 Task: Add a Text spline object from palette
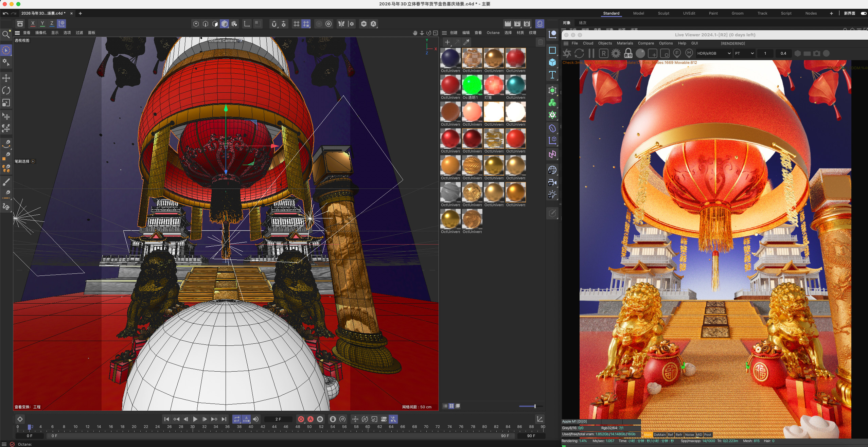pyautogui.click(x=552, y=75)
